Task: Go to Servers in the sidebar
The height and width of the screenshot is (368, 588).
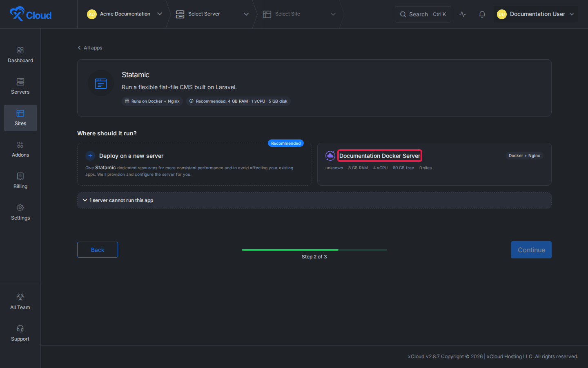Action: (20, 87)
